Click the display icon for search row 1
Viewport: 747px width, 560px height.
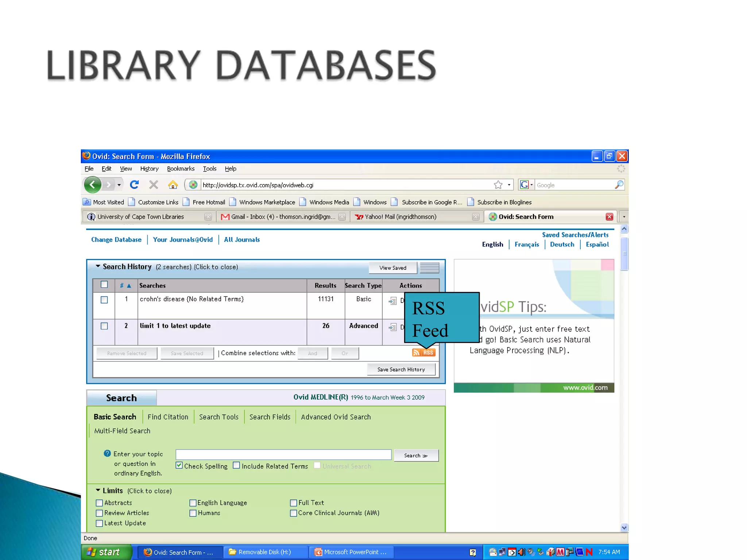[392, 301]
